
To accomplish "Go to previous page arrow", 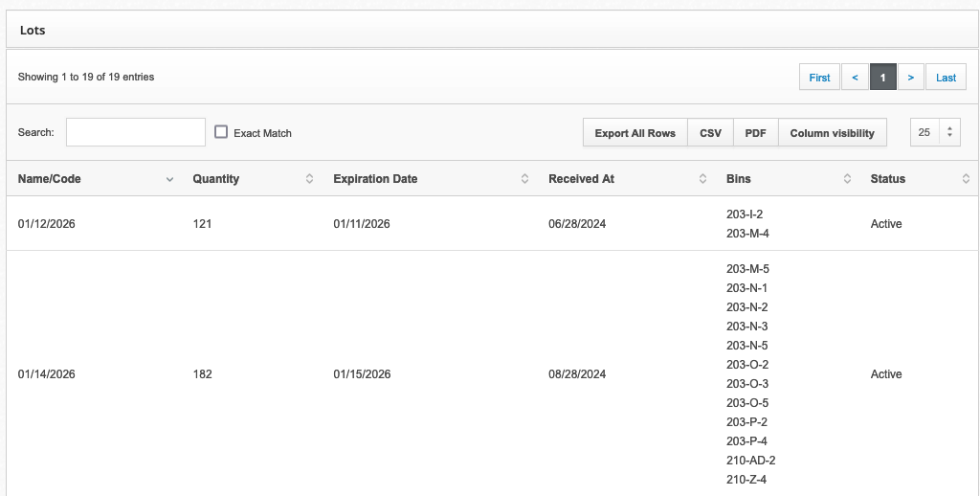I will pyautogui.click(x=855, y=77).
